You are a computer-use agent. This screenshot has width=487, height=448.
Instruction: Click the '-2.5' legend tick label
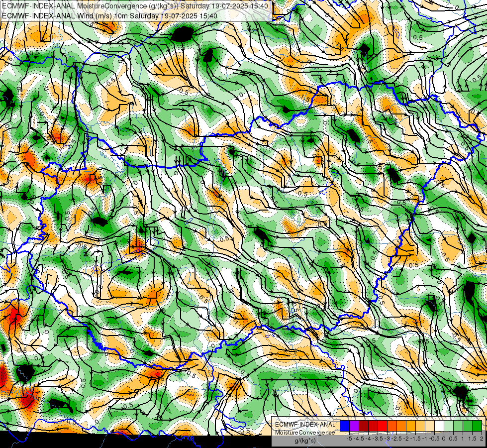[397, 439]
